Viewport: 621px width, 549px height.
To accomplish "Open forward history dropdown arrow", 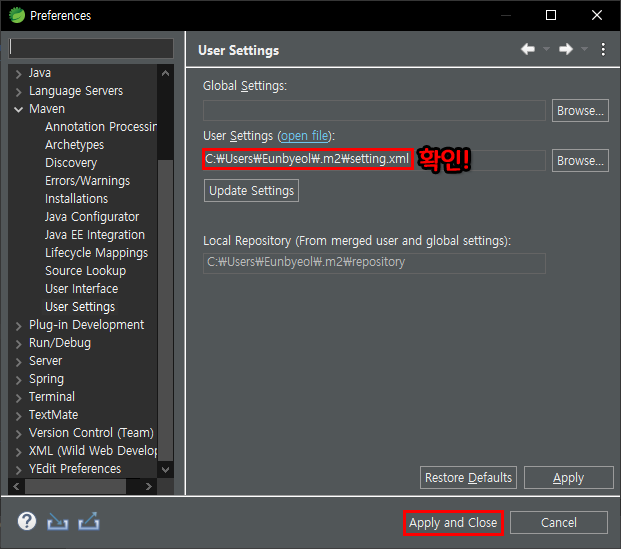I will (584, 49).
